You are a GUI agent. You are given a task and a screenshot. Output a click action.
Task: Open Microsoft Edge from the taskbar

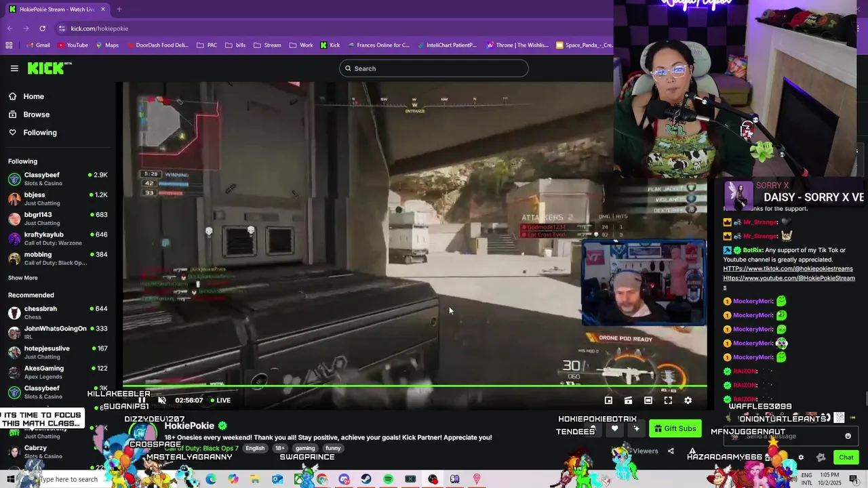[x=211, y=479]
